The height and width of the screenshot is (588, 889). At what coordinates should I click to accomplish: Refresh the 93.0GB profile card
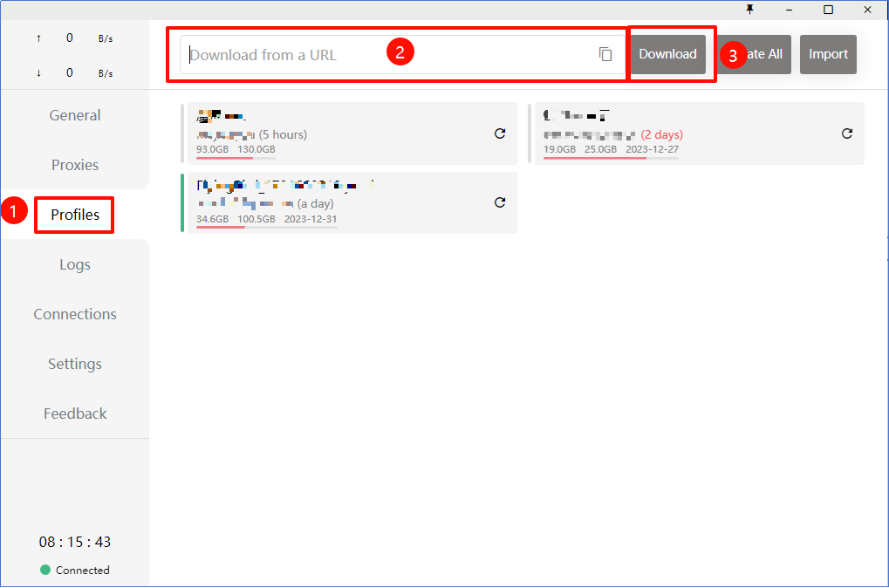(500, 133)
